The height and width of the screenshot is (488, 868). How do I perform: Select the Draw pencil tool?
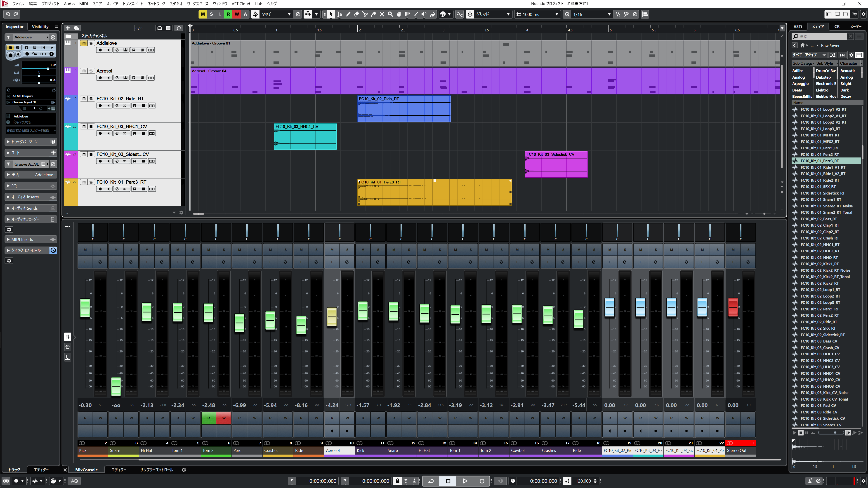tap(348, 14)
